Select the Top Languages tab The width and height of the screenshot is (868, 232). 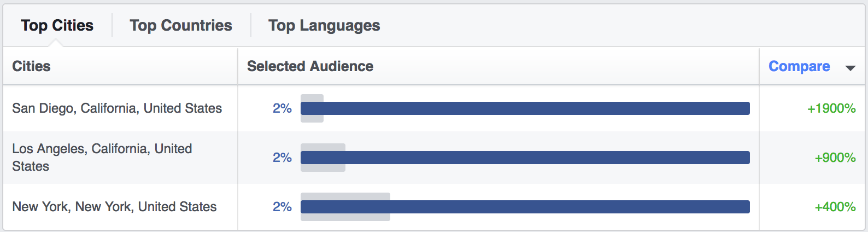pos(324,25)
